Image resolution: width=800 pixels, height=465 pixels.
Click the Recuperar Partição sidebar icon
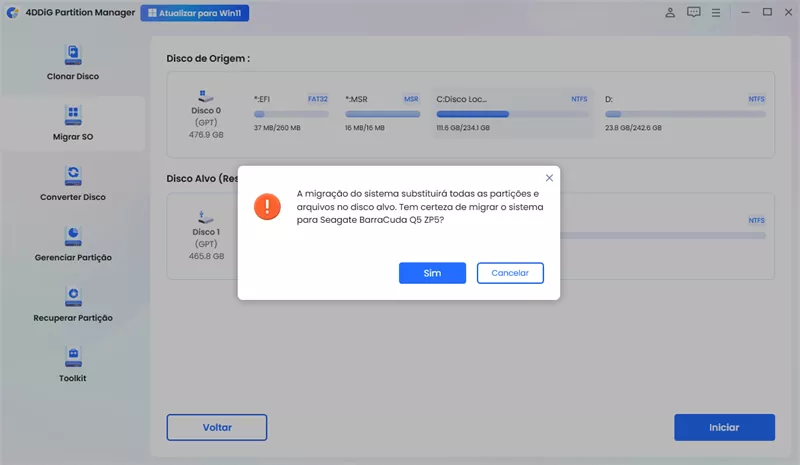tap(72, 296)
